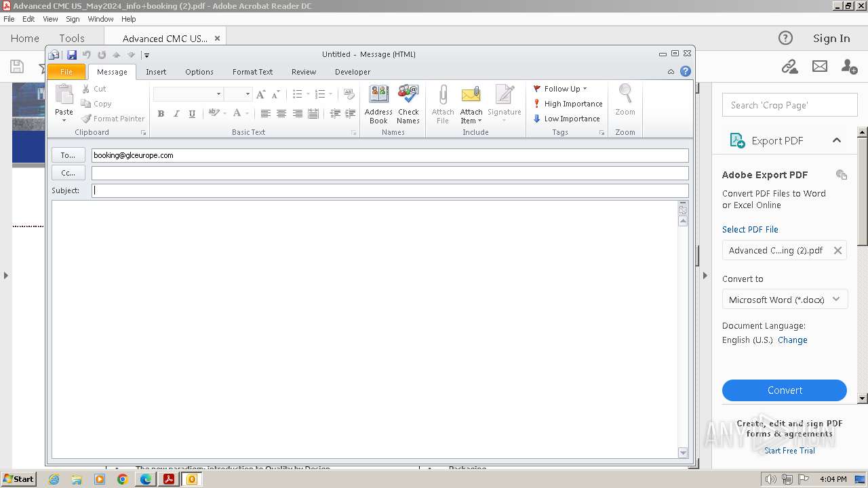Screen dimensions: 868x488
Task: Open the File tab in message window
Action: tap(66, 72)
